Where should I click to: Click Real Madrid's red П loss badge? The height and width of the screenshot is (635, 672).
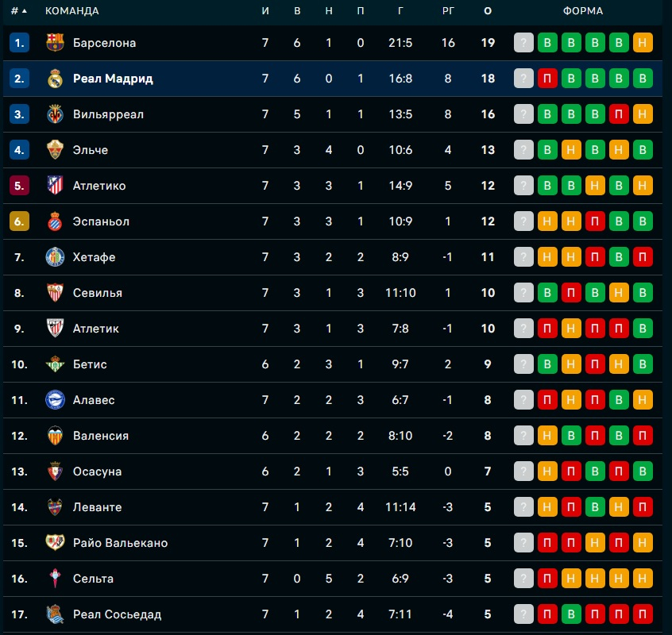547,79
